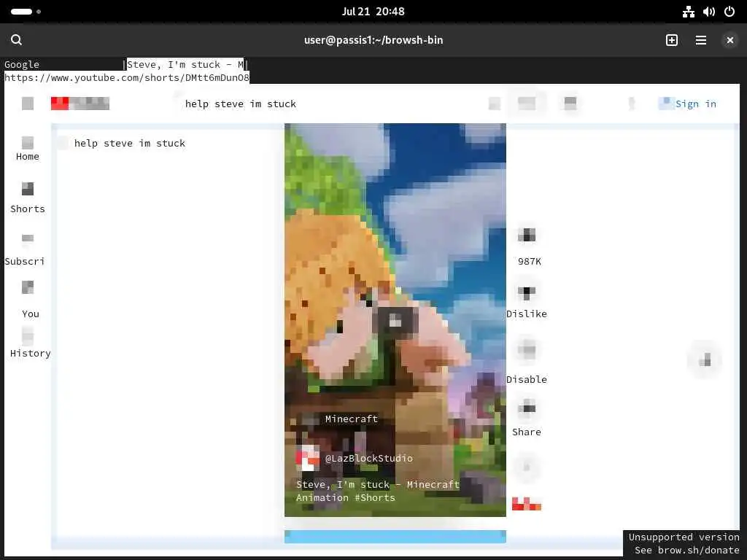The width and height of the screenshot is (747, 560).
Task: Open the YouTube guide menu icon
Action: [x=28, y=104]
